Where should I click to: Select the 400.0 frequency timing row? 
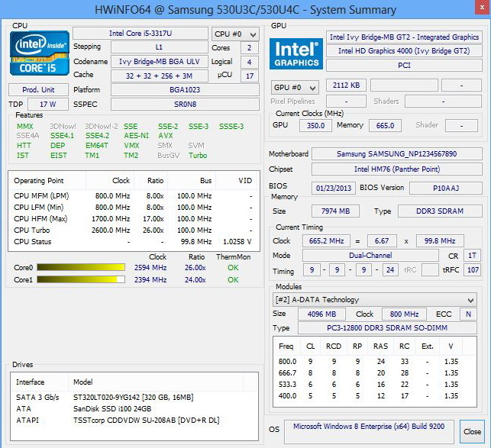point(375,395)
